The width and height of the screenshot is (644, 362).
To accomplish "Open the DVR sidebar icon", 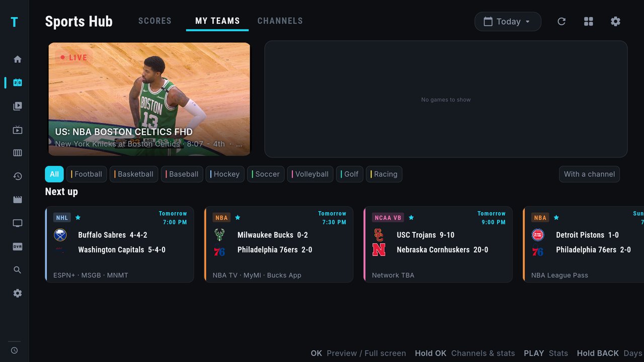I will (18, 246).
